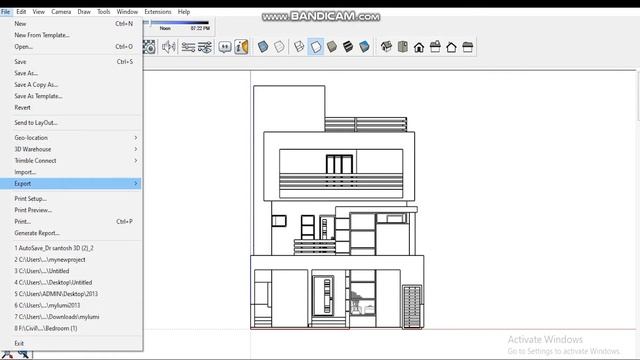Screen dimensions: 640x360
Task: Open recent file 3 C:\Users\...\Untitled
Action: tap(71, 271)
